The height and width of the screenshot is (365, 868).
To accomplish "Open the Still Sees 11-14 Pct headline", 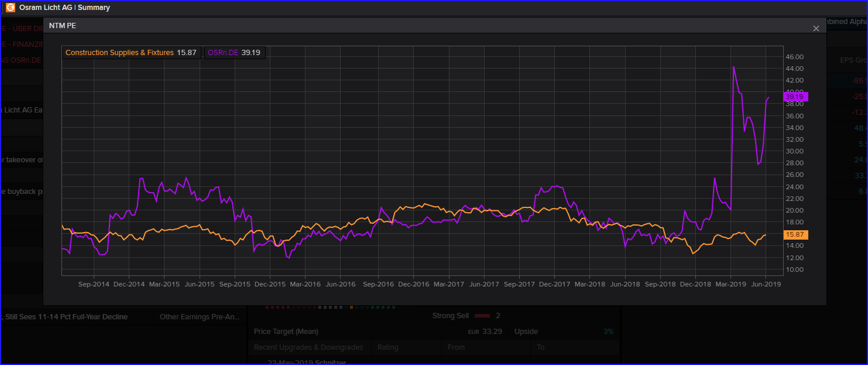I will 67,317.
